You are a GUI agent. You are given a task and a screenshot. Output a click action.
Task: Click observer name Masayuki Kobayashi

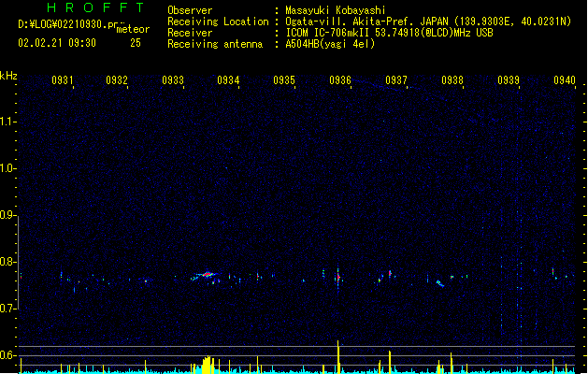336,10
